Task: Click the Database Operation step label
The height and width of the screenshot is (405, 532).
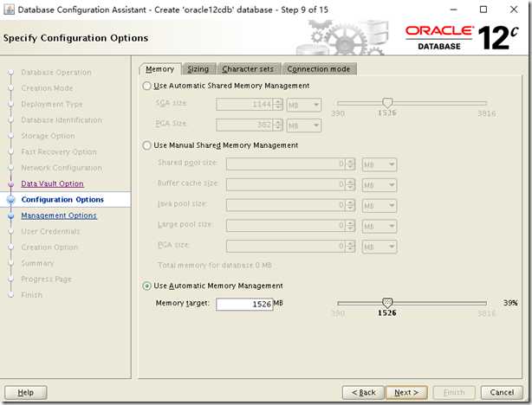Action: point(56,73)
